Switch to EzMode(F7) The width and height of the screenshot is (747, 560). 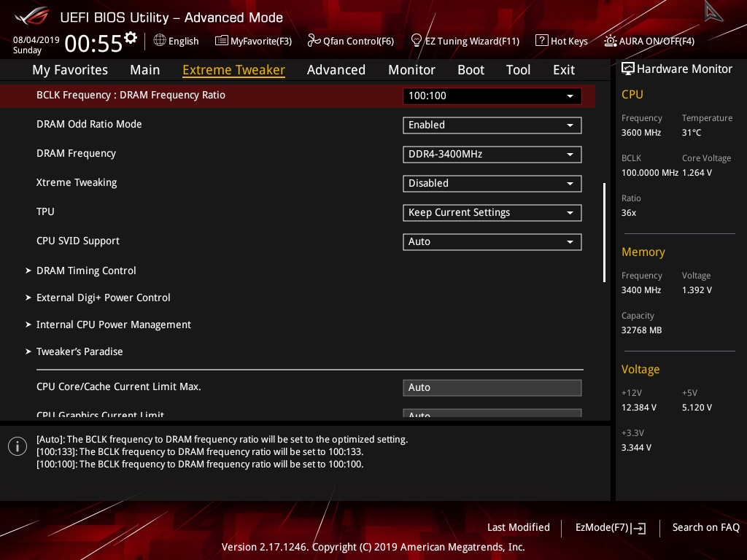[611, 528]
